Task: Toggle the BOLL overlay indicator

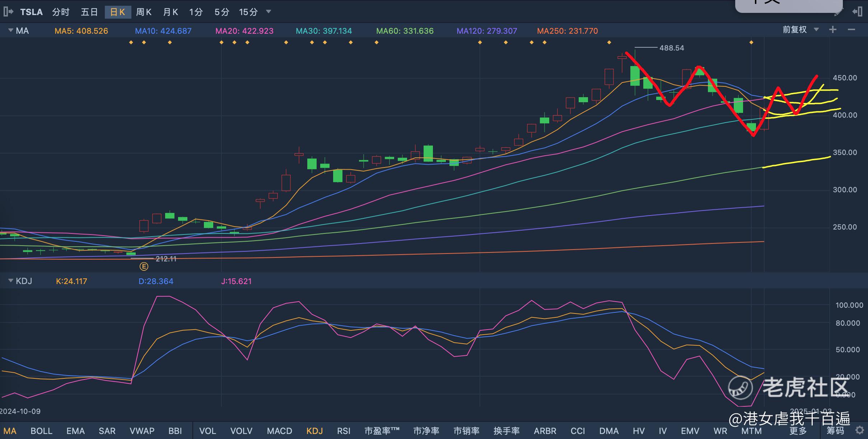Action: coord(41,431)
